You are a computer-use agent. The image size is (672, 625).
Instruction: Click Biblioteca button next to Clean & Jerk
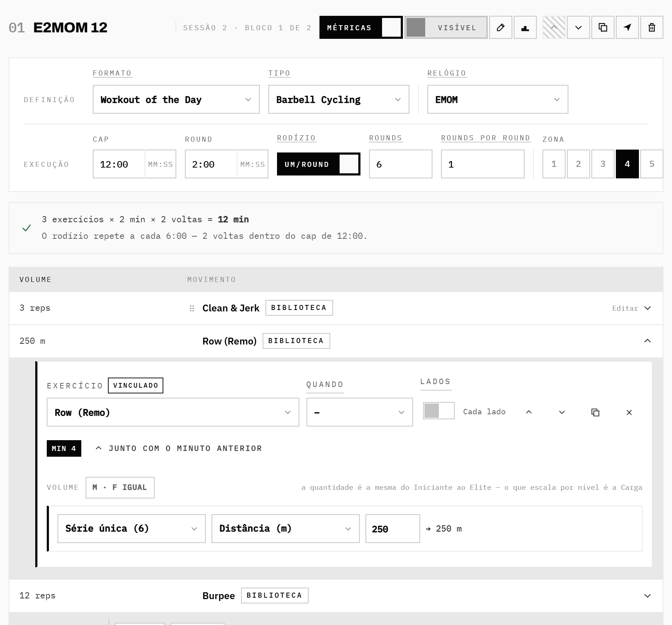[x=299, y=308]
